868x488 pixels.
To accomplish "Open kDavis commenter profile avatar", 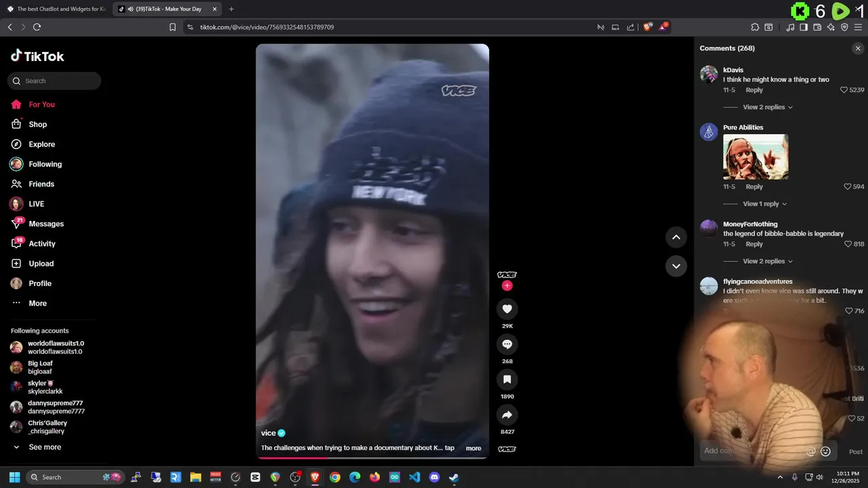I will pos(709,75).
